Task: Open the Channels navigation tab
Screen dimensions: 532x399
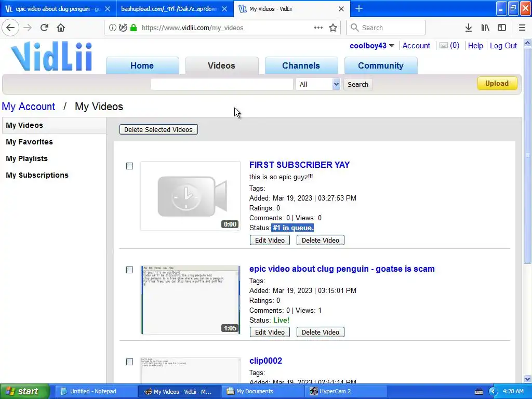Action: tap(301, 65)
